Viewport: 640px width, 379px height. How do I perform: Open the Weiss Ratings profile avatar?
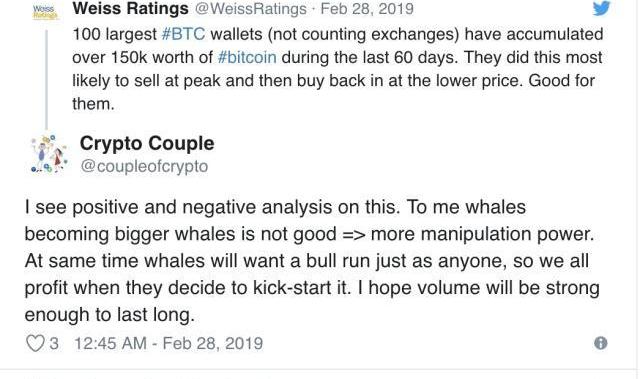(46, 11)
